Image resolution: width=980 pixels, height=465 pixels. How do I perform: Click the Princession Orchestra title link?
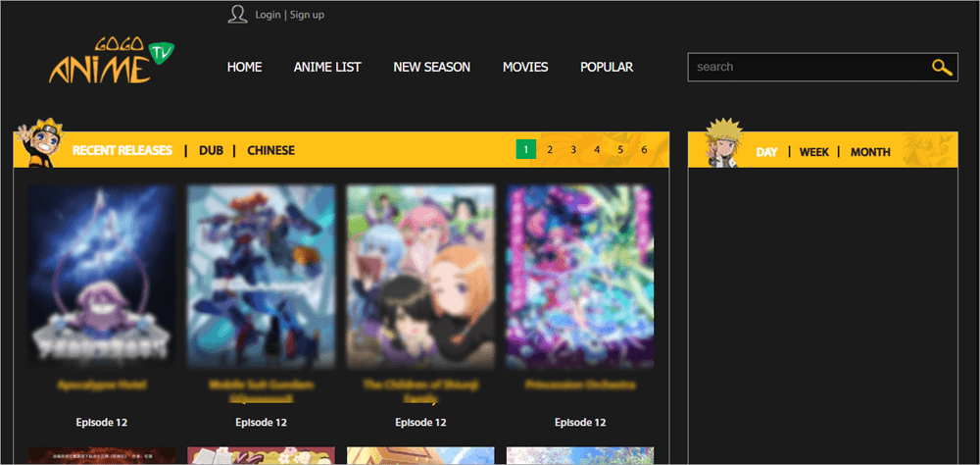coord(580,385)
